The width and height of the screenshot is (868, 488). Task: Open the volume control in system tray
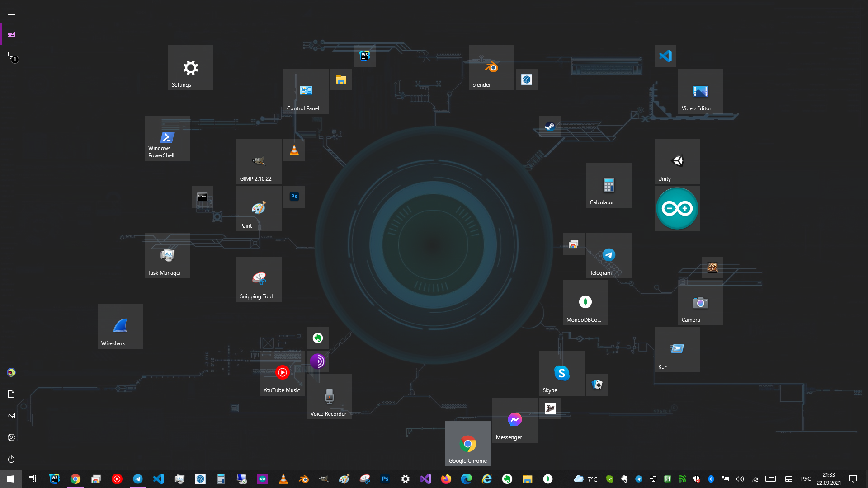point(740,479)
